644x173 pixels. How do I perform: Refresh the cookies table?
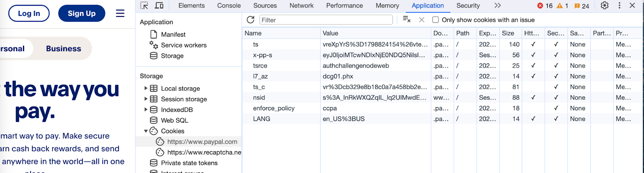[x=250, y=20]
